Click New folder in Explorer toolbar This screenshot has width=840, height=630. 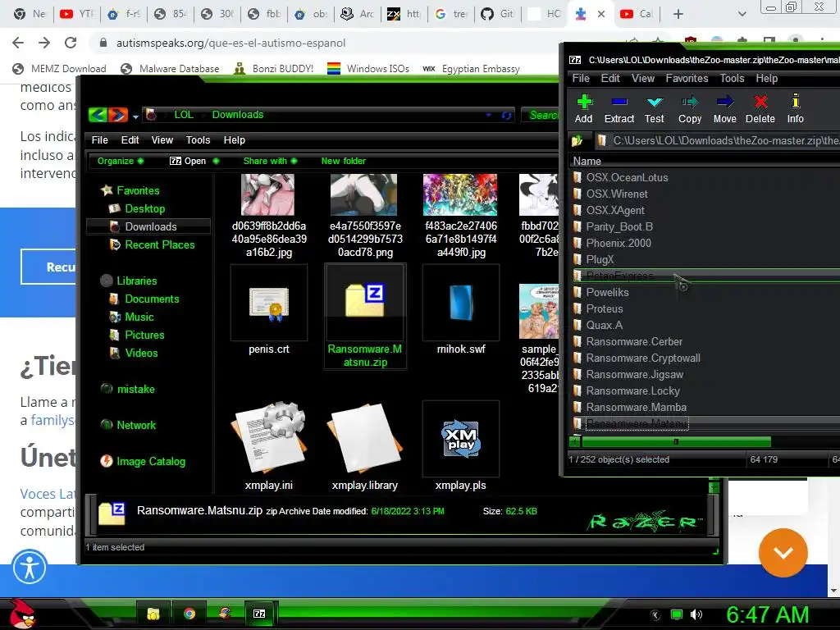(344, 162)
